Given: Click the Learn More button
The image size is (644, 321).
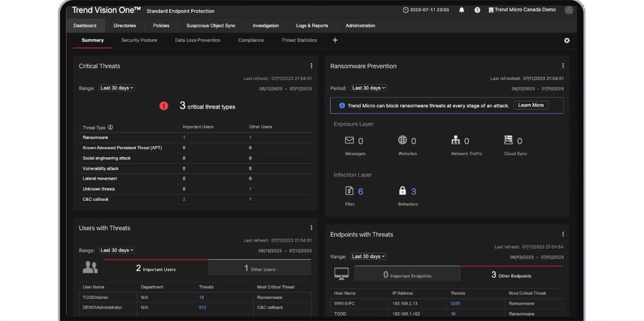Looking at the screenshot, I should (530, 105).
